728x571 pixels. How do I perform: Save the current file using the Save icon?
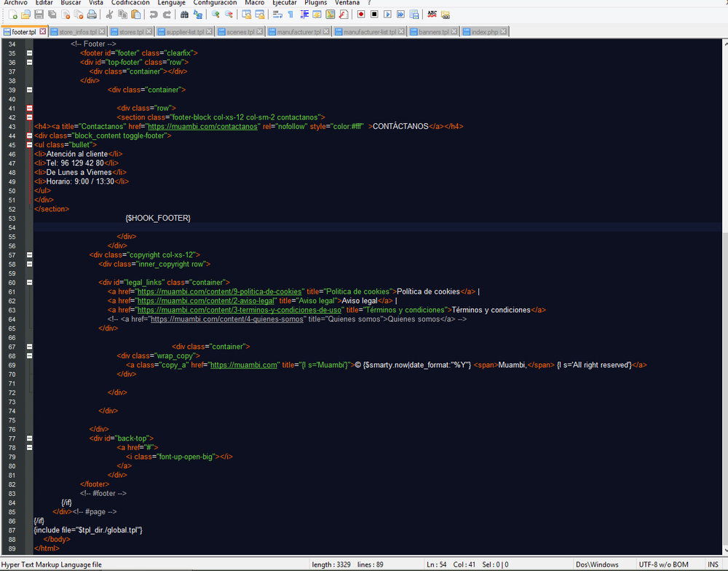point(39,13)
